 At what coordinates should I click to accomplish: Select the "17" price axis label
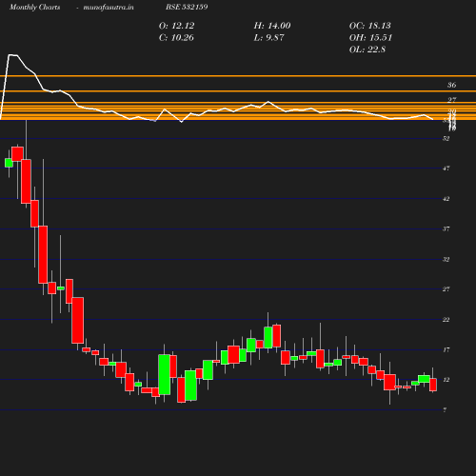(x=446, y=349)
